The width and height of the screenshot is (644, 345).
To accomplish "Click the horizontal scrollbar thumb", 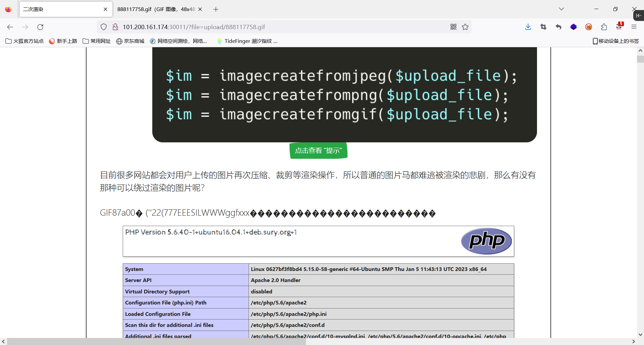I will coord(156,342).
